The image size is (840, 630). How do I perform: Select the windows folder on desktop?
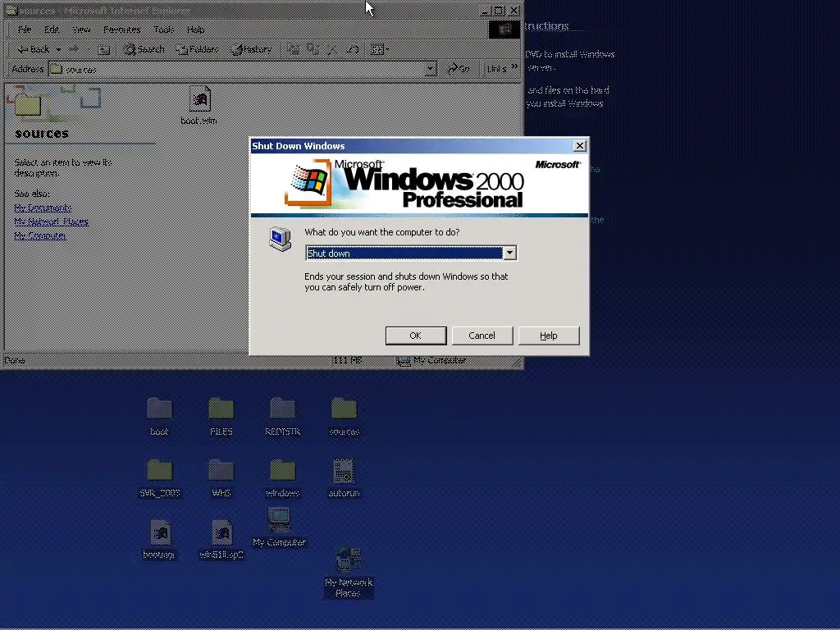point(282,478)
